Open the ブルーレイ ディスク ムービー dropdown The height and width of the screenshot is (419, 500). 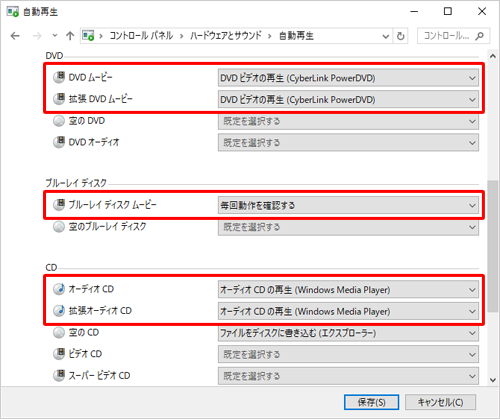tap(348, 205)
